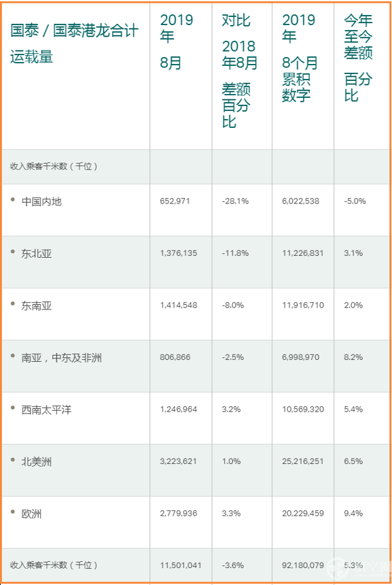Viewport: 392px width, 585px height.
Task: Select the total cumulative figure 92,180,079
Action: (302, 565)
